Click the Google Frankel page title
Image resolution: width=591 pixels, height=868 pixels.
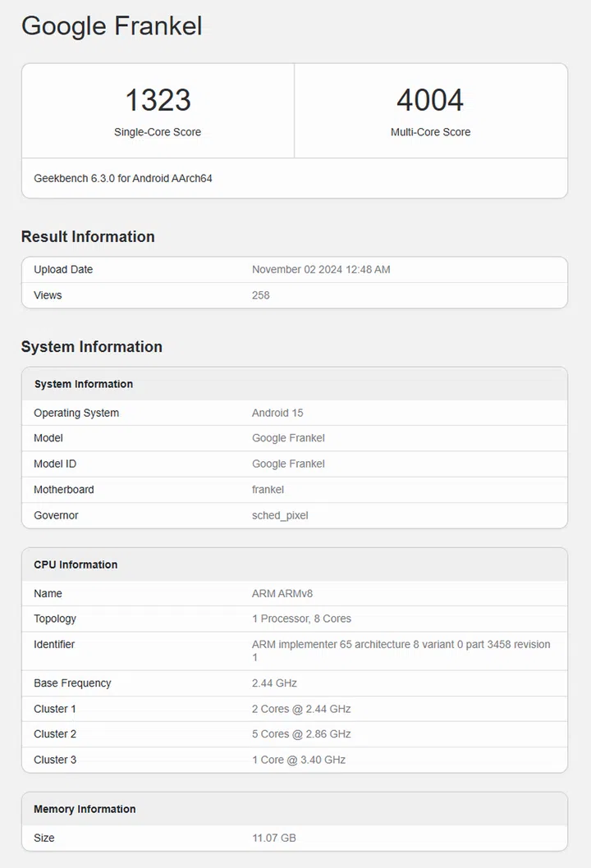pos(112,25)
